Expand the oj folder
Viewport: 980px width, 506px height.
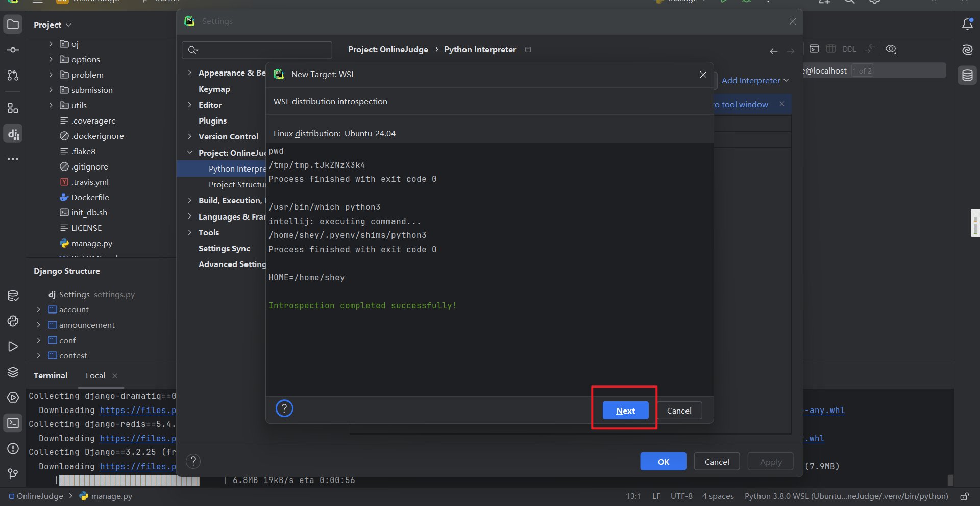pos(51,44)
